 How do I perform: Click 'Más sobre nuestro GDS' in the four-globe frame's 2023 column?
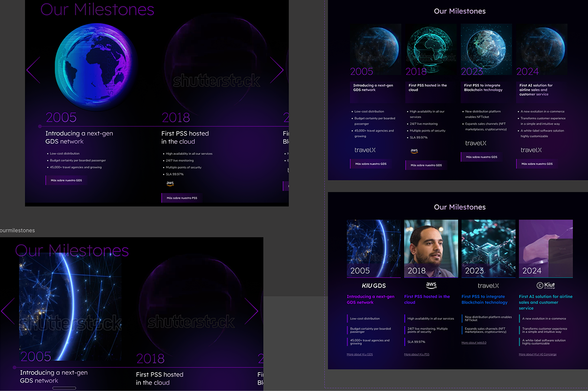tap(481, 157)
